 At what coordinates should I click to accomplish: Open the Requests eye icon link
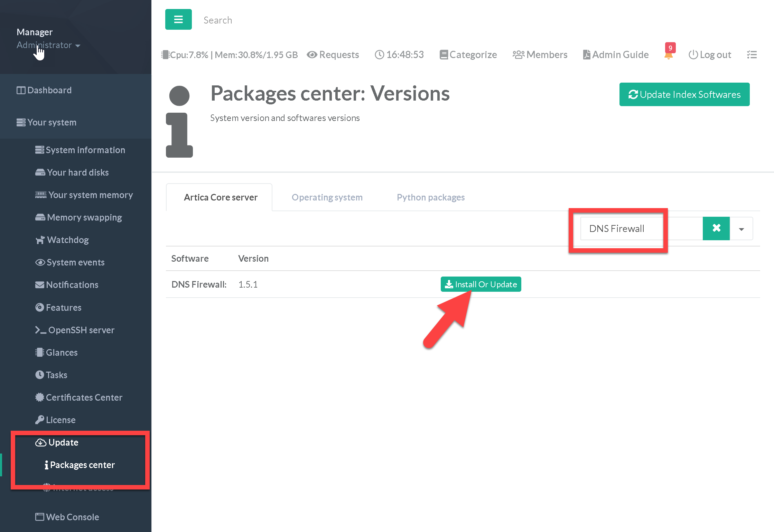333,55
